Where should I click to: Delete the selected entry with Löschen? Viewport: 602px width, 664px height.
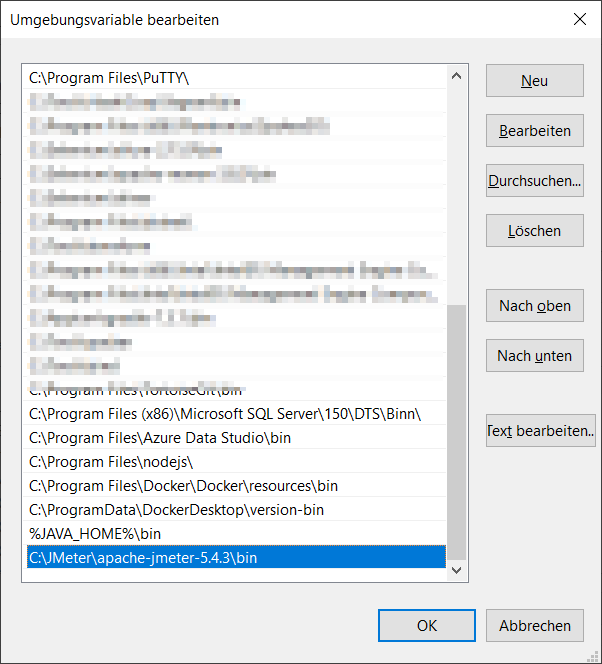(534, 231)
